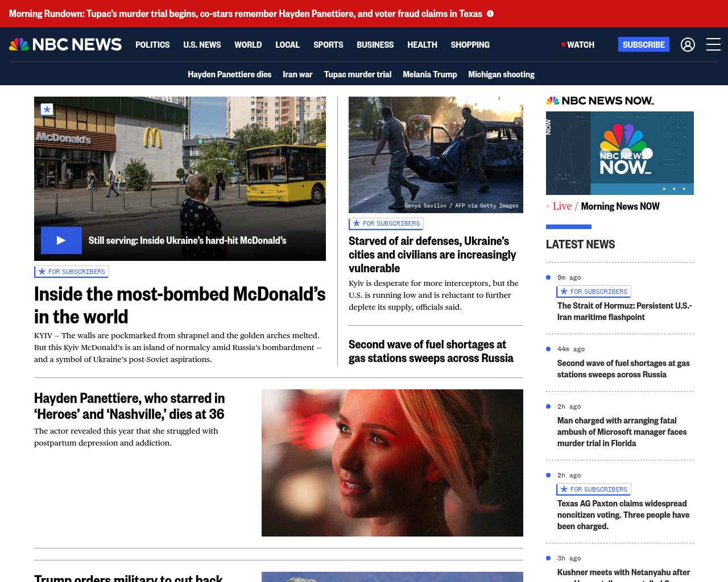Click the Watch live link
Image resolution: width=728 pixels, height=582 pixels.
(x=578, y=44)
